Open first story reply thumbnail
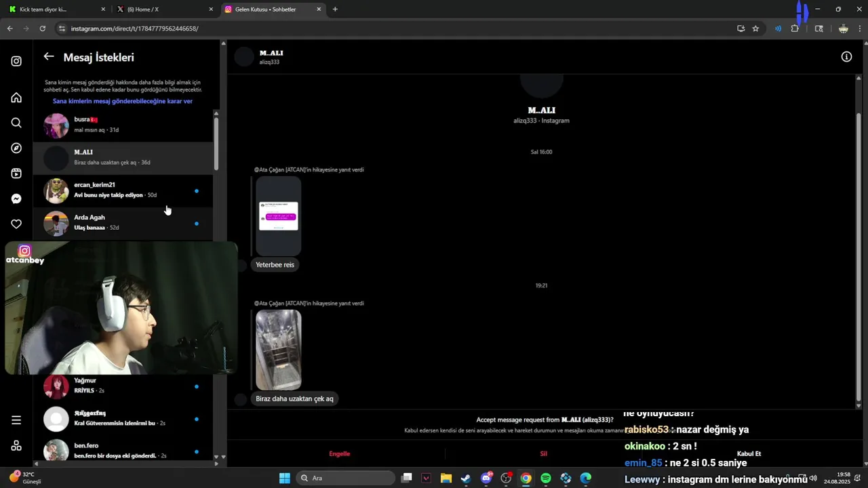868x488 pixels. [x=278, y=216]
